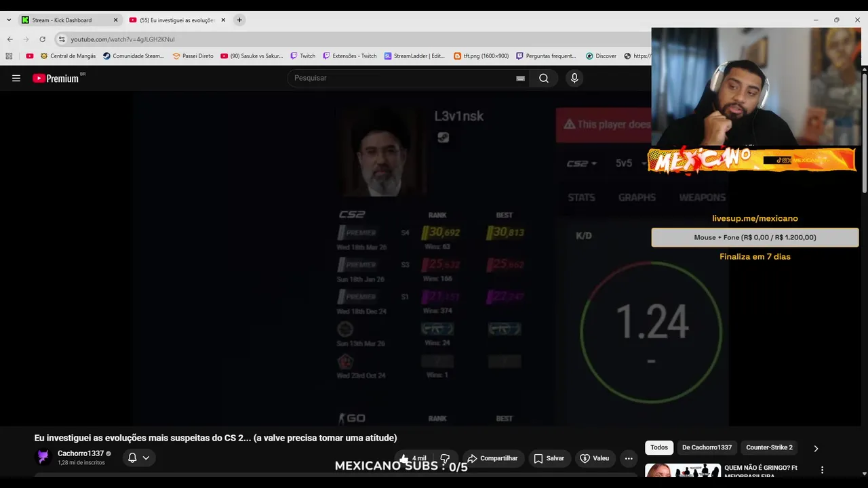
Task: Show next filter chips arrow
Action: 816,448
